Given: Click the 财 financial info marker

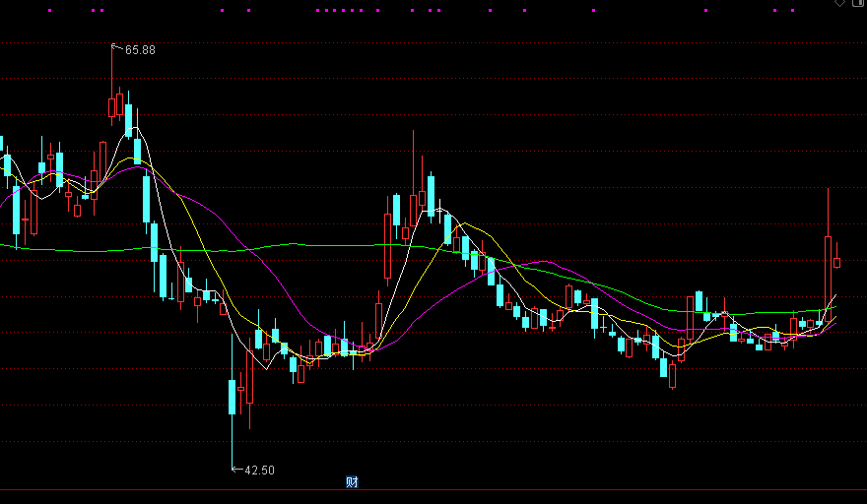Looking at the screenshot, I should 353,482.
